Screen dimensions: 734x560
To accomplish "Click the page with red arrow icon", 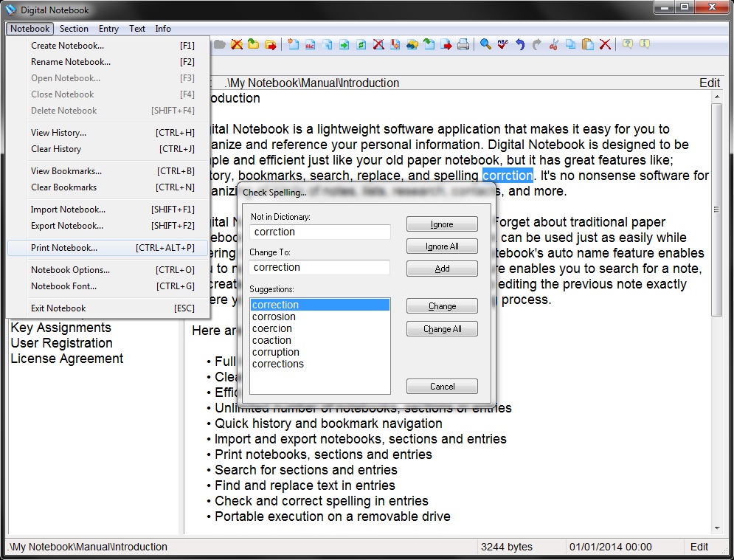I will click(x=446, y=44).
